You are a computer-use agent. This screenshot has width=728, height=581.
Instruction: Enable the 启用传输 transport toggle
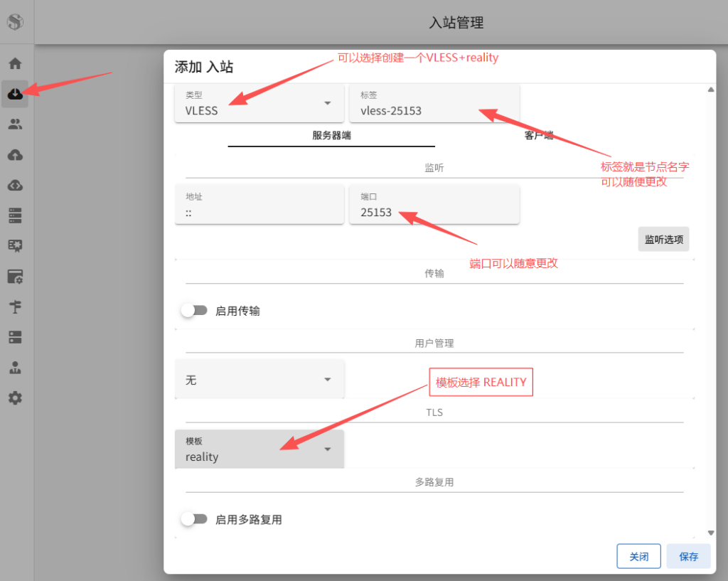[194, 310]
